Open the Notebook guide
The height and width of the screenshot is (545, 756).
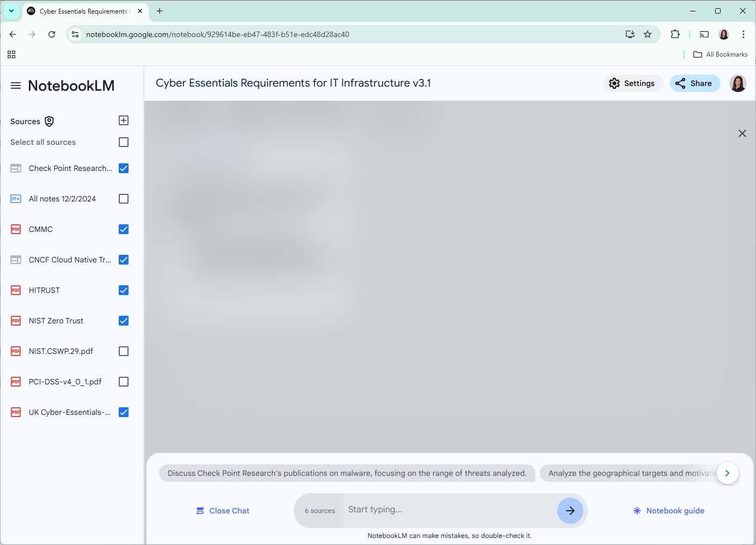click(668, 511)
